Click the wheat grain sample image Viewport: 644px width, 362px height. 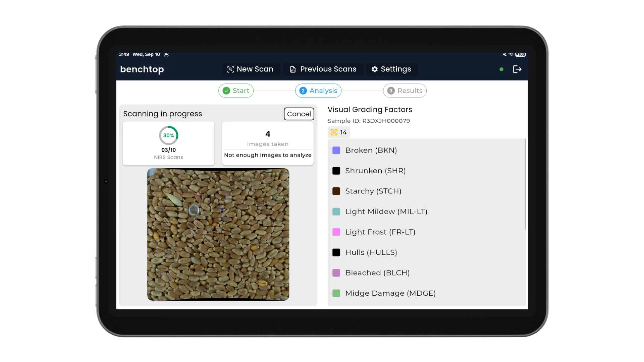(218, 234)
